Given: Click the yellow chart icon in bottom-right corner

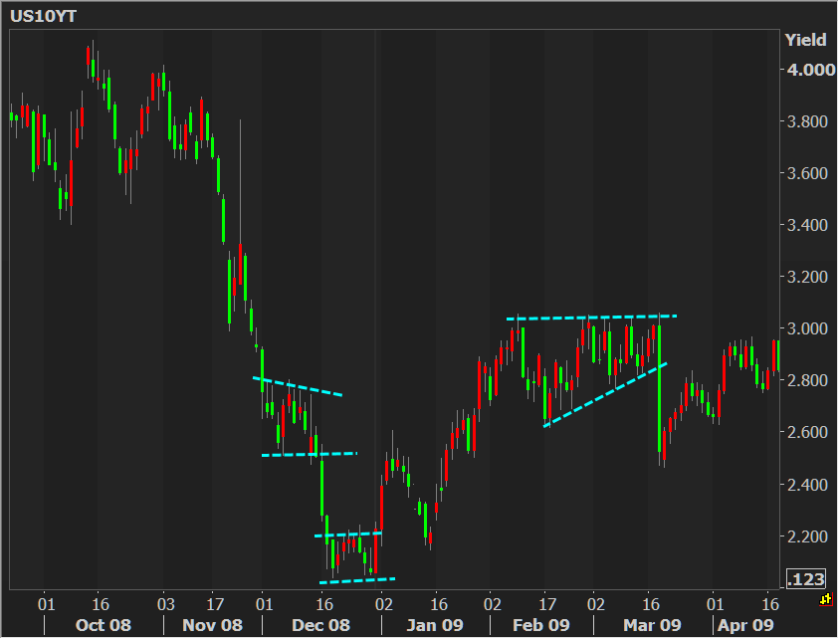Looking at the screenshot, I should [825, 599].
